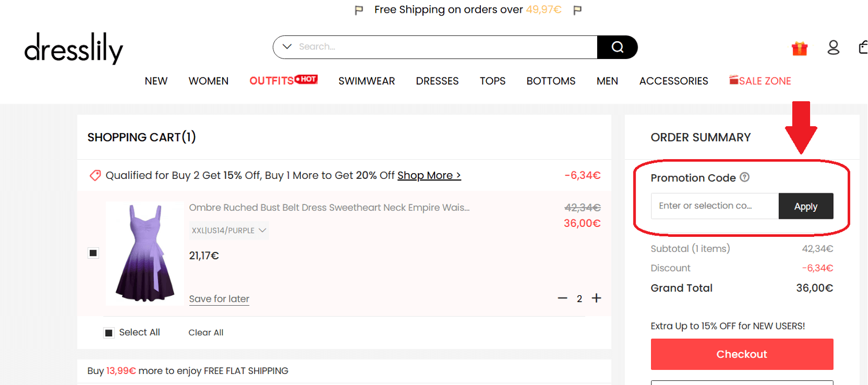Open the ACCESSORIES menu
This screenshot has width=868, height=385.
click(674, 81)
